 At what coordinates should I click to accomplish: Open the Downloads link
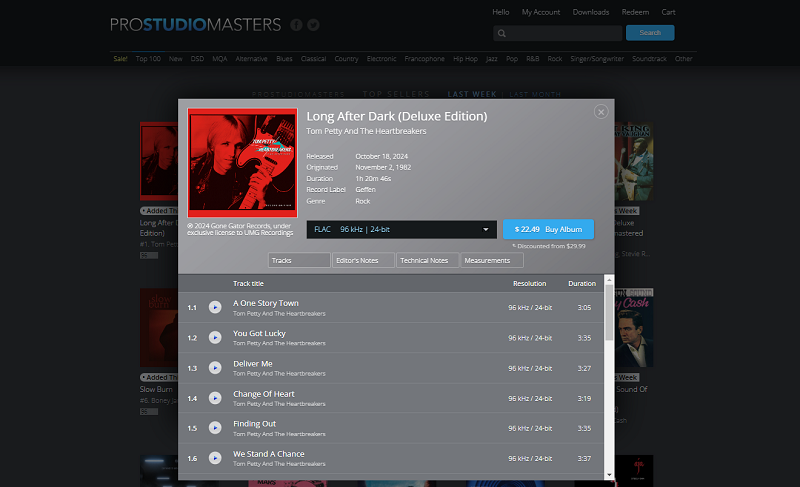coord(591,12)
